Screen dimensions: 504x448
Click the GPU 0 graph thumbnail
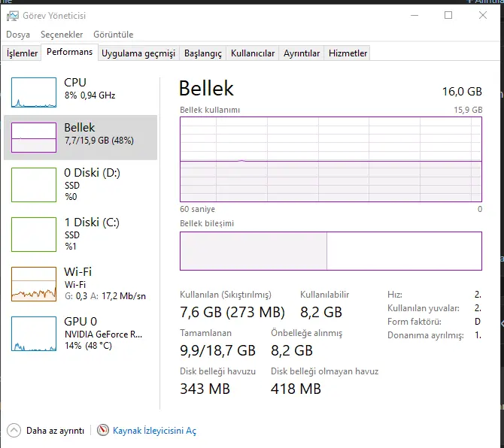[x=34, y=334]
